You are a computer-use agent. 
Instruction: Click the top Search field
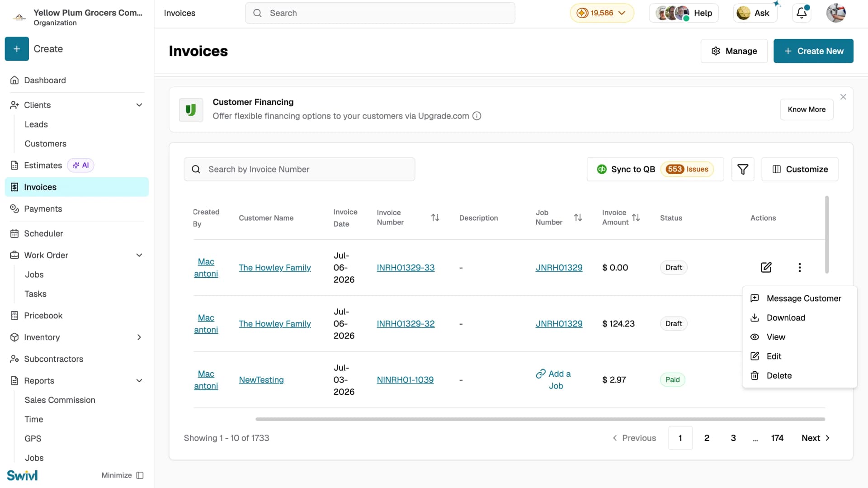(x=380, y=13)
